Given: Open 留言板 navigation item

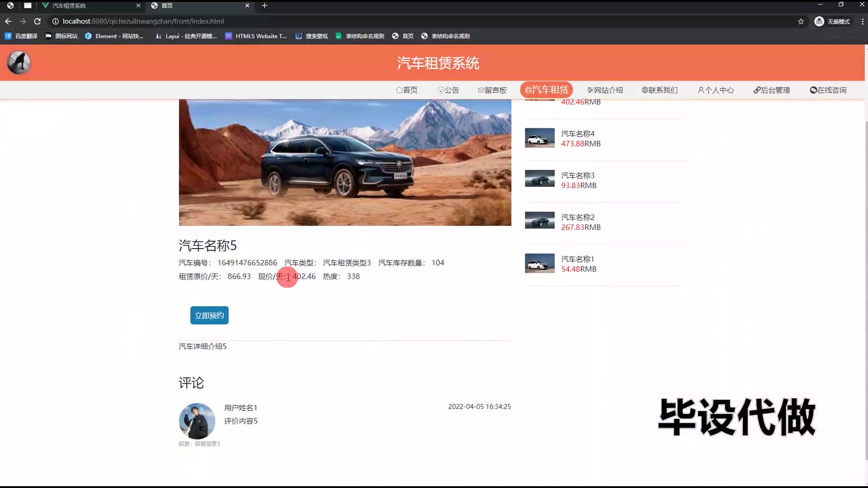Looking at the screenshot, I should coord(492,90).
